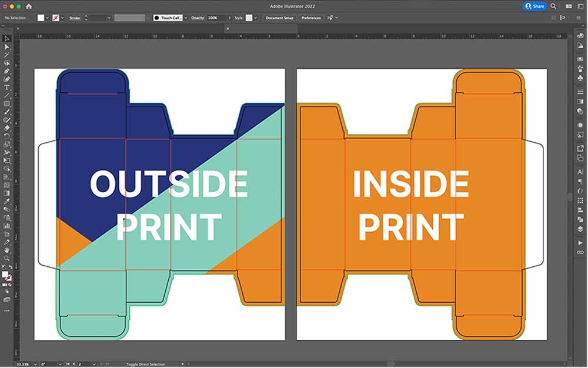Image resolution: width=588 pixels, height=368 pixels.
Task: Select the Line Segment tool
Action: tap(6, 96)
